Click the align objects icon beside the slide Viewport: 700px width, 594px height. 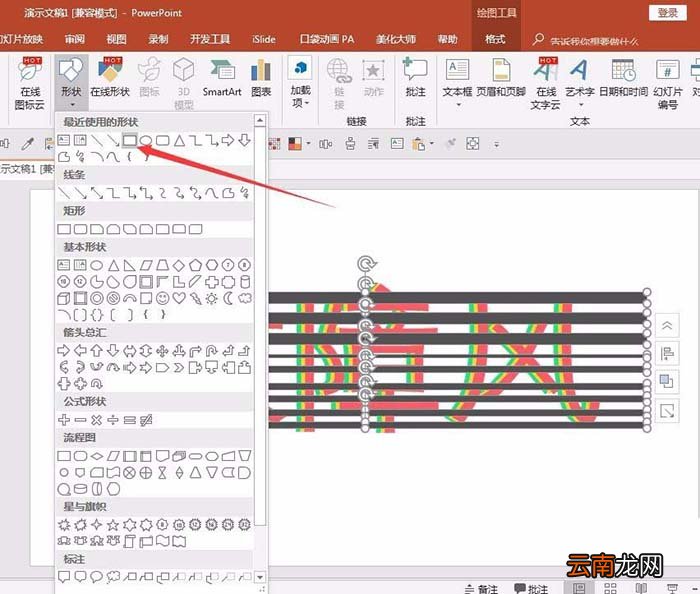667,354
